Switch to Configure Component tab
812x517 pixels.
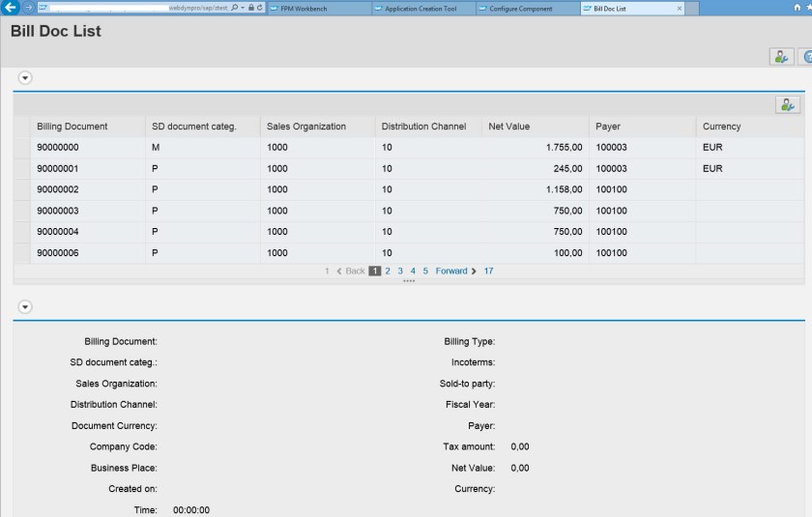click(x=528, y=9)
